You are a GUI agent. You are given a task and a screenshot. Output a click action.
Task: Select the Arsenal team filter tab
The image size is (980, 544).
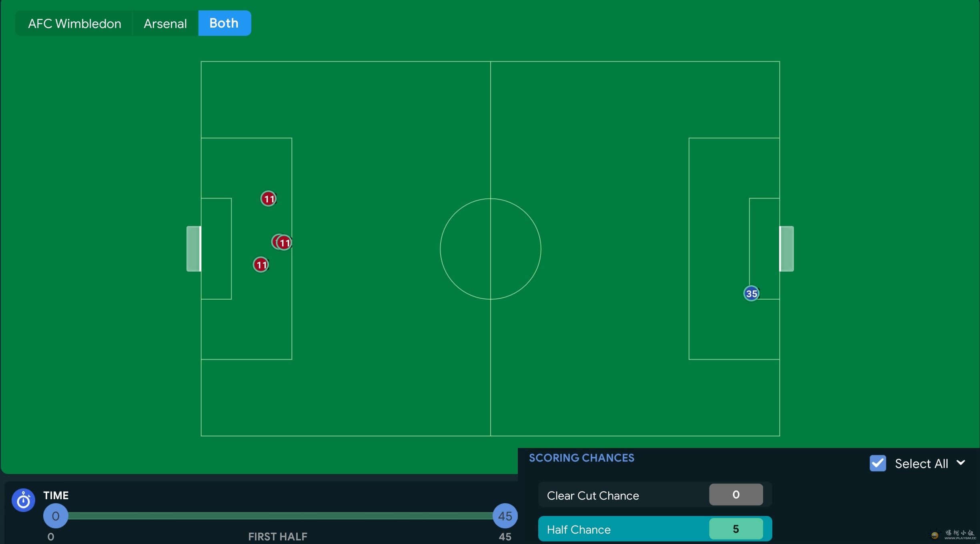pyautogui.click(x=165, y=23)
